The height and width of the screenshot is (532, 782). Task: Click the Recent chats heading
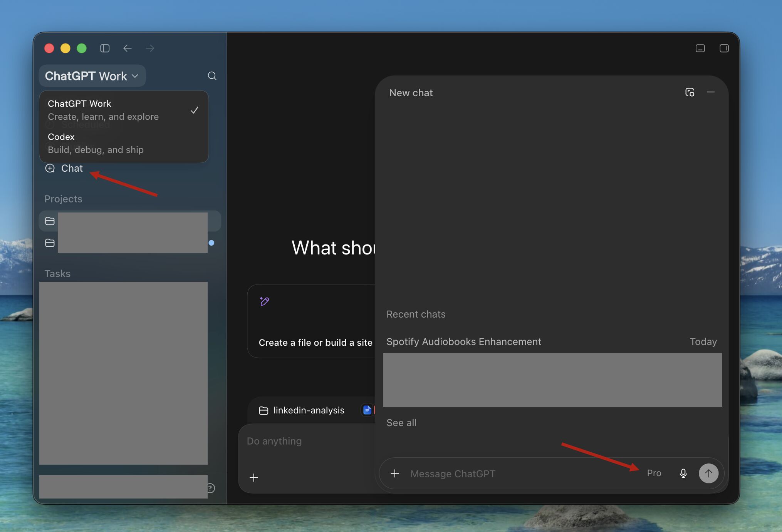(x=416, y=314)
